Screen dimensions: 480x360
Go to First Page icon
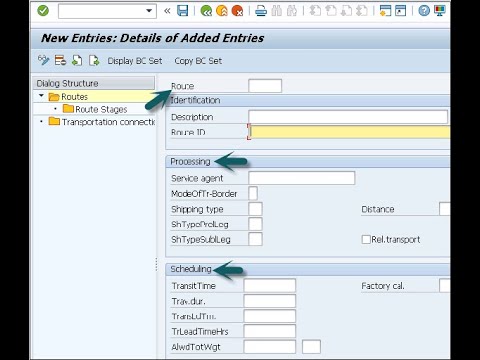(x=315, y=11)
